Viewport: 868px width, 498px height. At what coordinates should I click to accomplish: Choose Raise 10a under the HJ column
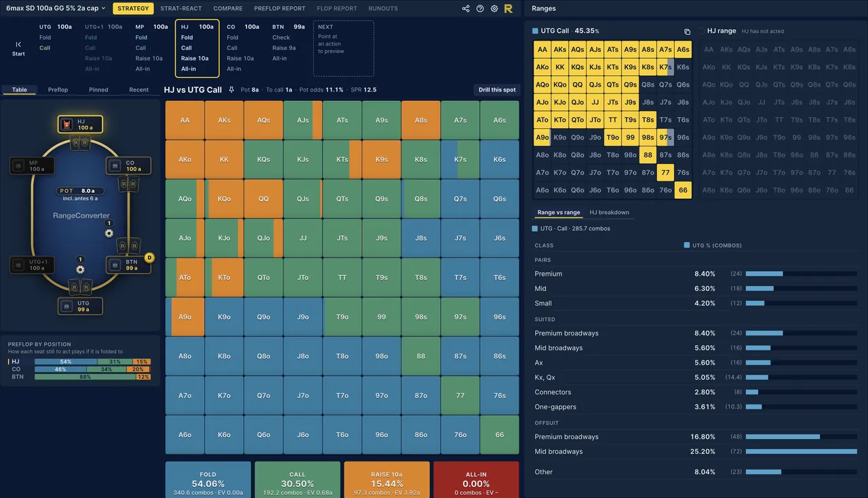click(195, 58)
